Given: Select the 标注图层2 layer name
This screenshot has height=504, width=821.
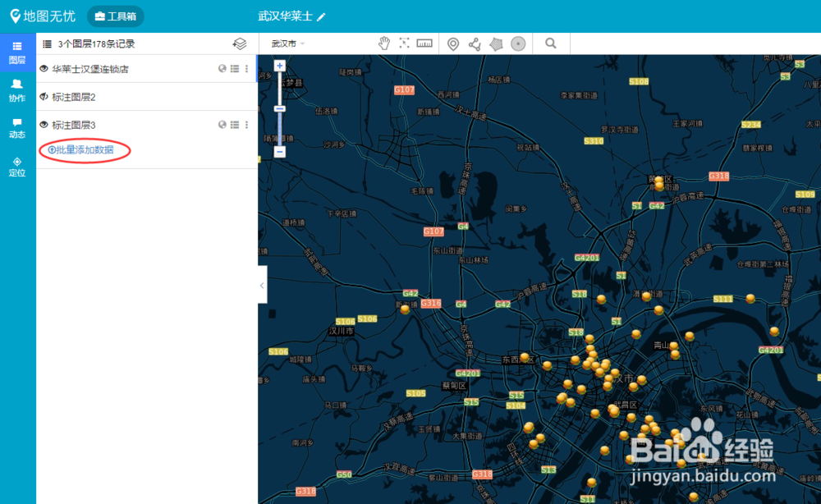Looking at the screenshot, I should (74, 97).
